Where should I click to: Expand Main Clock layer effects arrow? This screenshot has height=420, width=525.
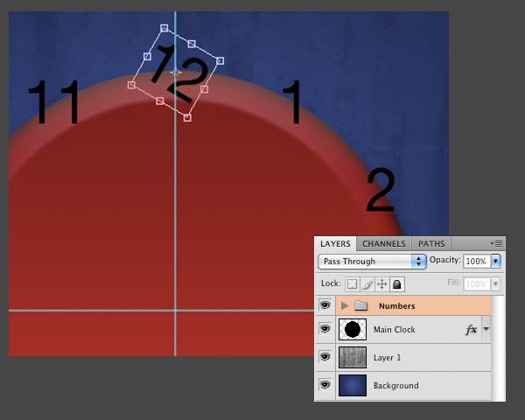(x=486, y=330)
